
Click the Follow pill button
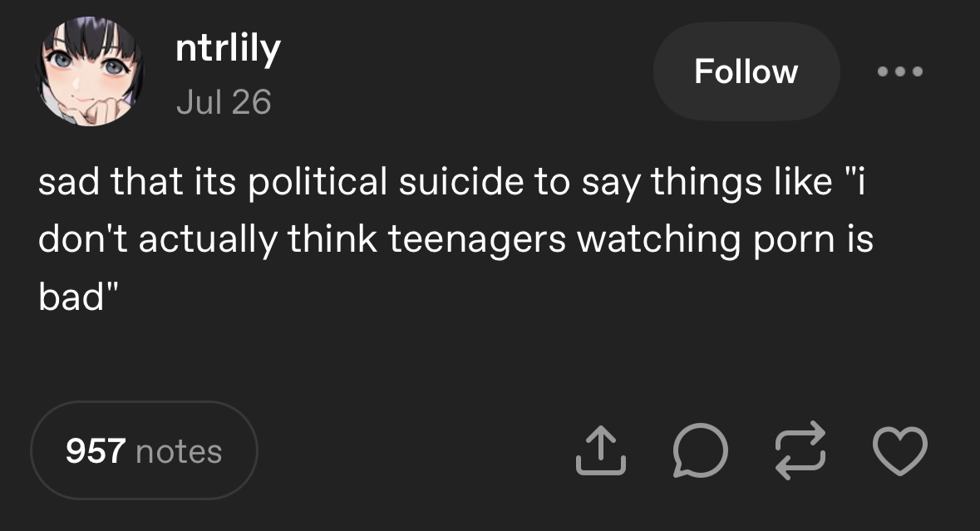pos(746,71)
